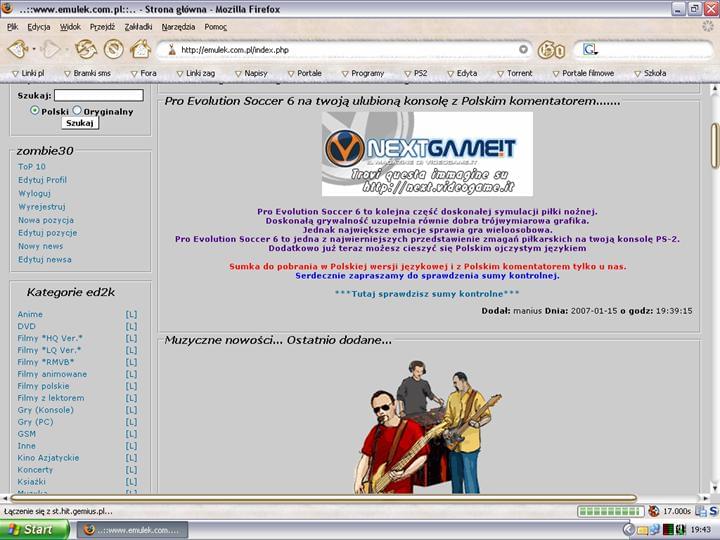The image size is (720, 540).
Task: Click the Firefox throbber activity icon
Action: tap(708, 26)
